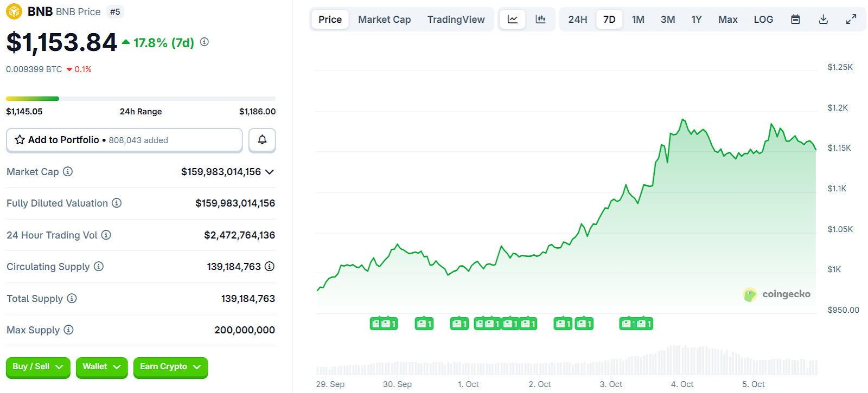The image size is (868, 393).
Task: Open the Buy / Sell dropdown
Action: tap(38, 367)
